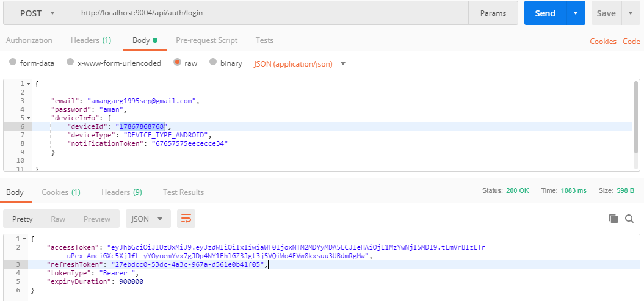This screenshot has height=301, width=644.
Task: Switch response view to Pretty
Action: (22, 219)
